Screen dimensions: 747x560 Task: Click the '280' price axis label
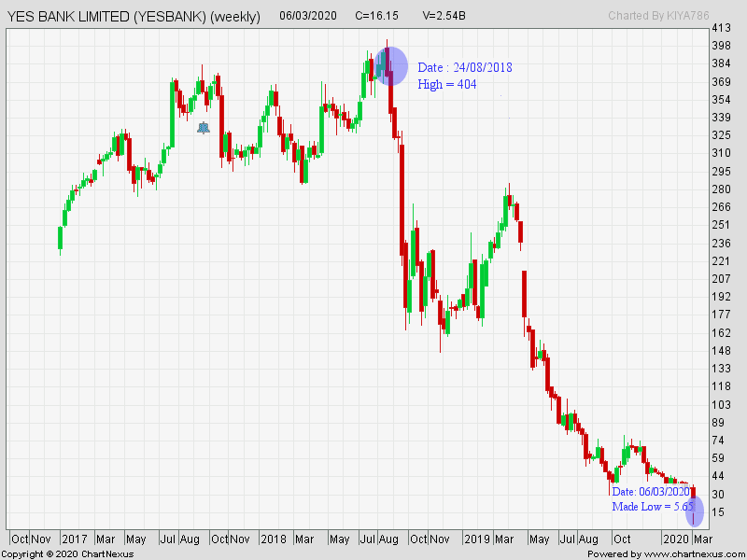point(721,189)
